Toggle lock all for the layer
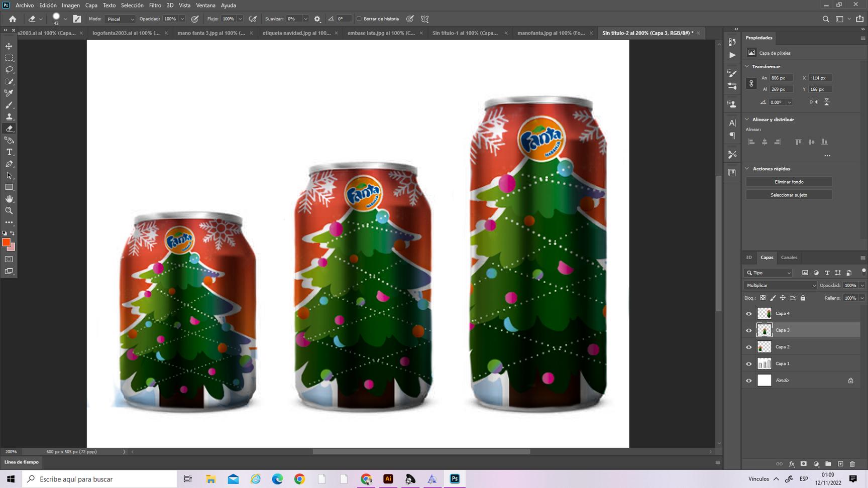Screen dimensions: 868x488 click(x=803, y=298)
